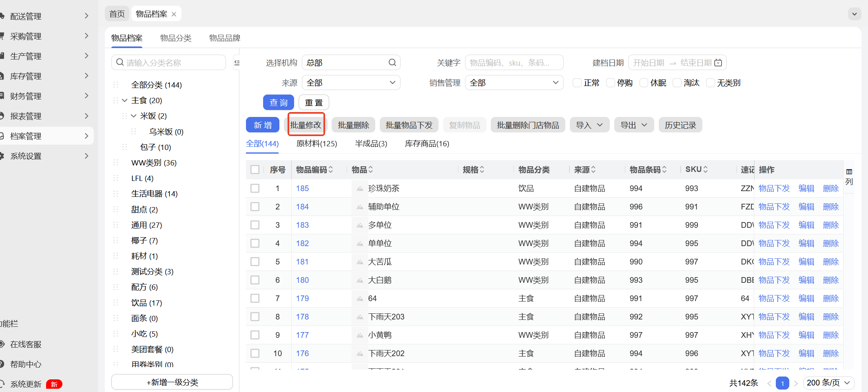Click the search icon in 选择机构 field
Viewport: 868px width, 392px height.
(392, 62)
